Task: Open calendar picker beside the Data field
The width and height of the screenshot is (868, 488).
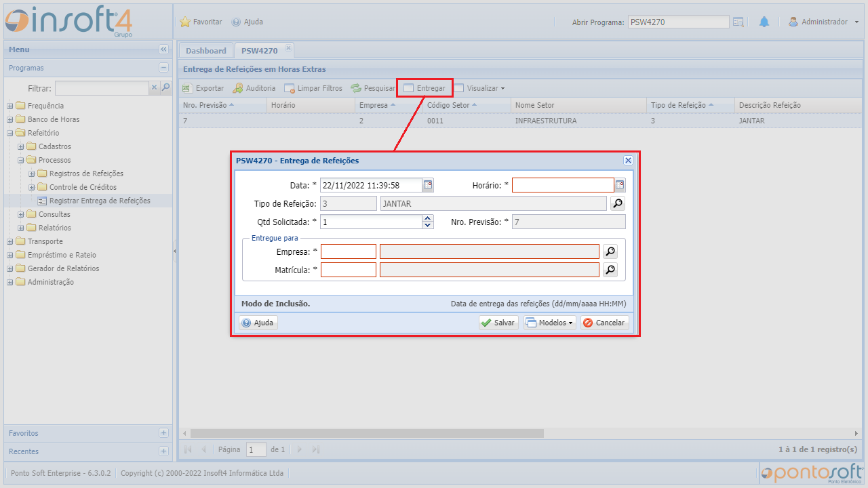Action: [428, 185]
